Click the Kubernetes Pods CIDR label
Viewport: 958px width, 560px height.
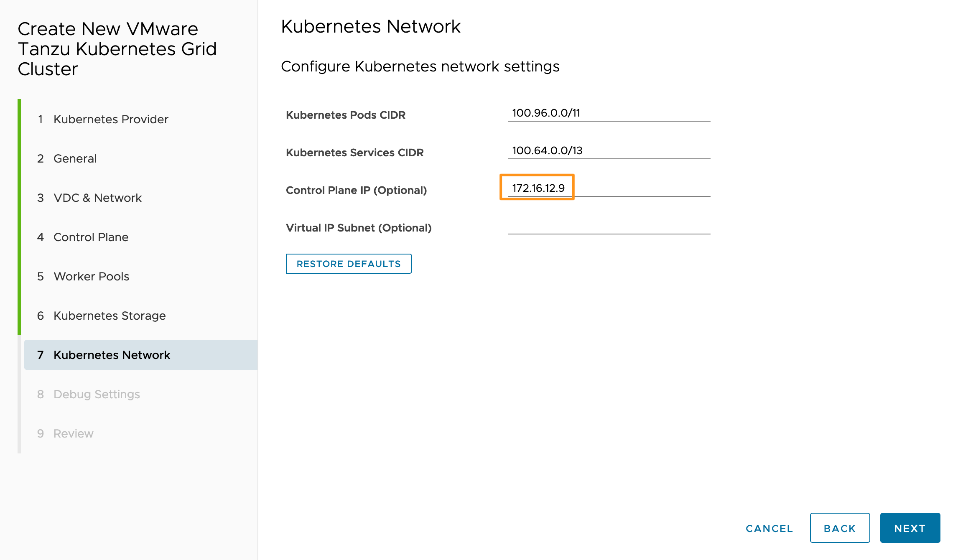(346, 115)
